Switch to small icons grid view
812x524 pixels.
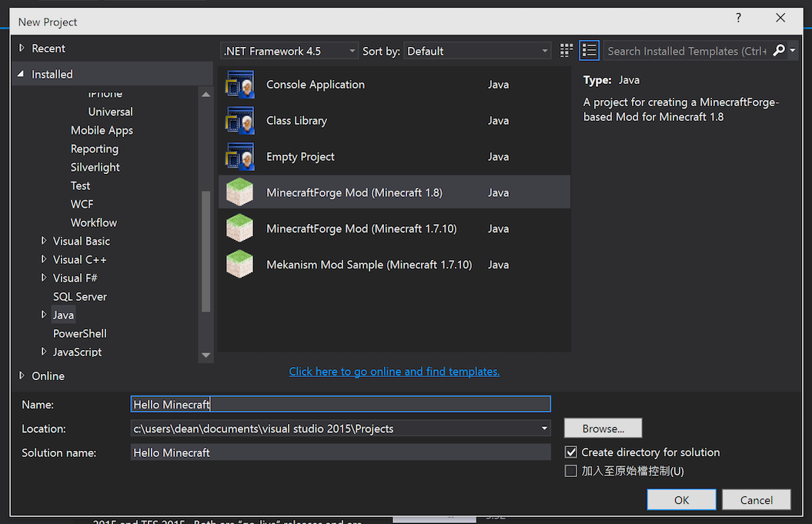click(x=566, y=50)
